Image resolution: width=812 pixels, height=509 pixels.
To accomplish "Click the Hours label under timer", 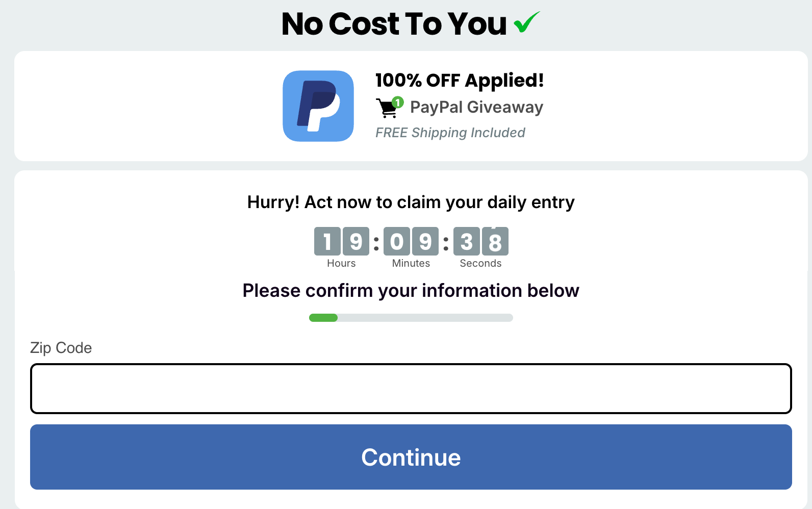I will pyautogui.click(x=341, y=263).
